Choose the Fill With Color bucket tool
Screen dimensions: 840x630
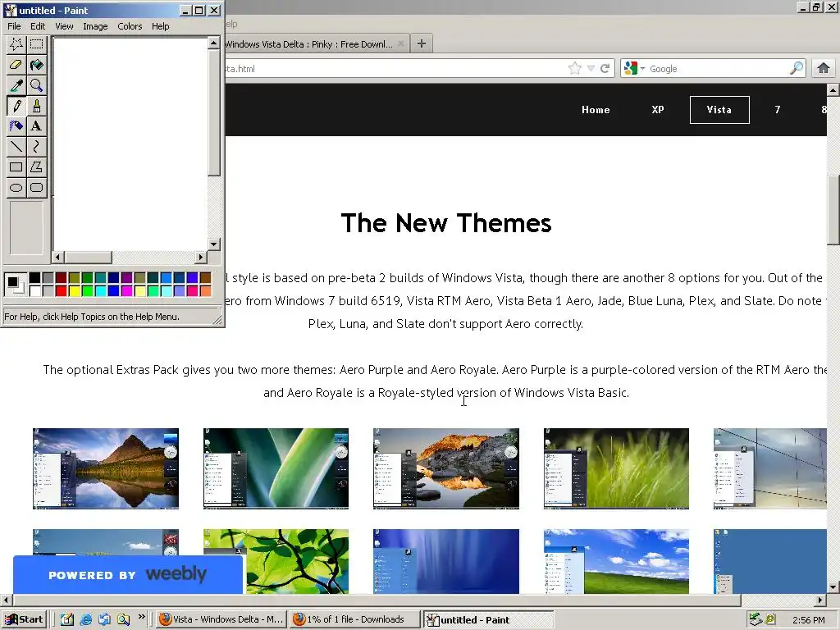[36, 65]
